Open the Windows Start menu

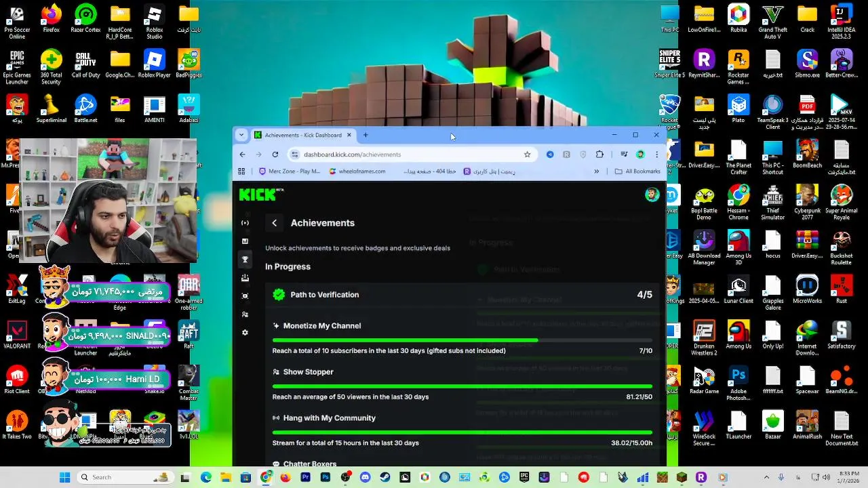click(x=64, y=477)
